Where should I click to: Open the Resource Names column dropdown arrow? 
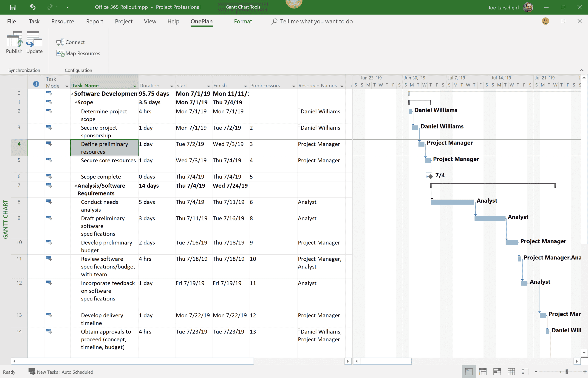[342, 86]
